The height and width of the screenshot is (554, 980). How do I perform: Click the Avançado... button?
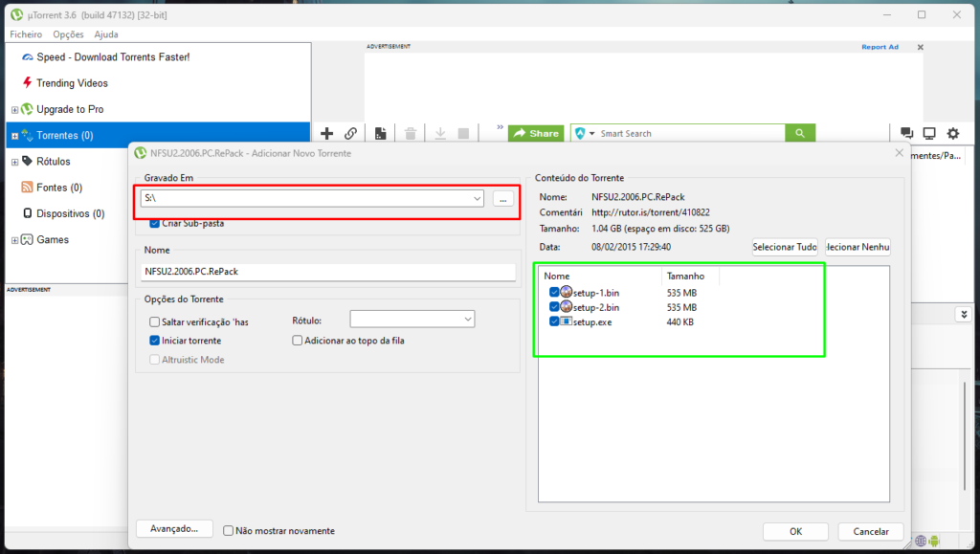tap(174, 528)
